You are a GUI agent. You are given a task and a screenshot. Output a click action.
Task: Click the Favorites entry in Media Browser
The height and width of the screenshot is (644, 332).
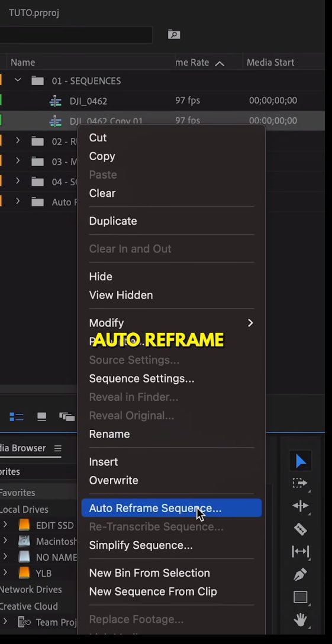[17, 492]
